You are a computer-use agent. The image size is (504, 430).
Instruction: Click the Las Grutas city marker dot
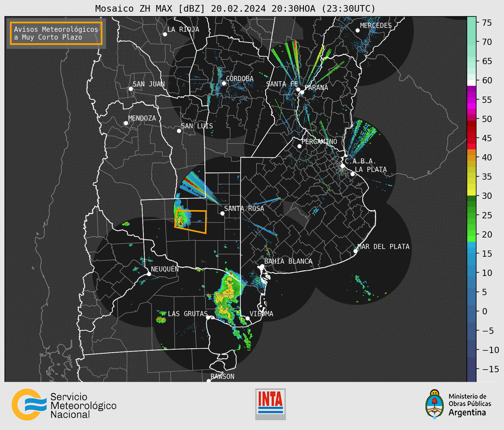[x=208, y=318]
